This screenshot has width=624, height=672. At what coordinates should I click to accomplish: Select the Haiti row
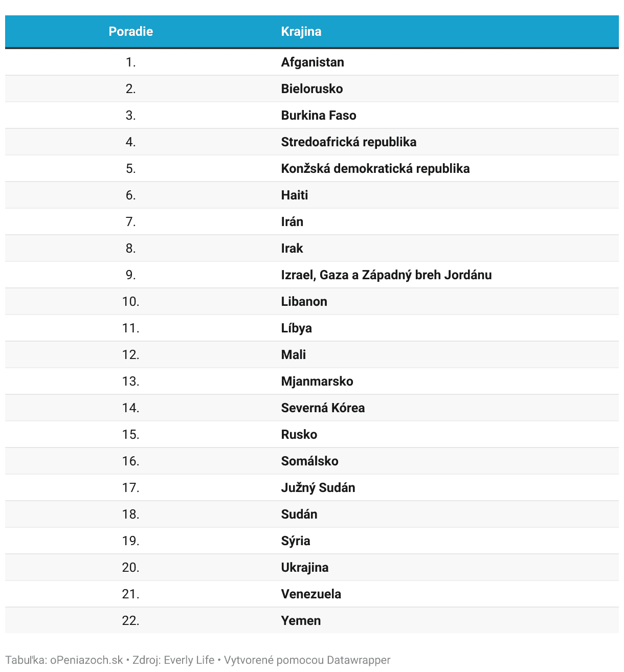pos(312,195)
